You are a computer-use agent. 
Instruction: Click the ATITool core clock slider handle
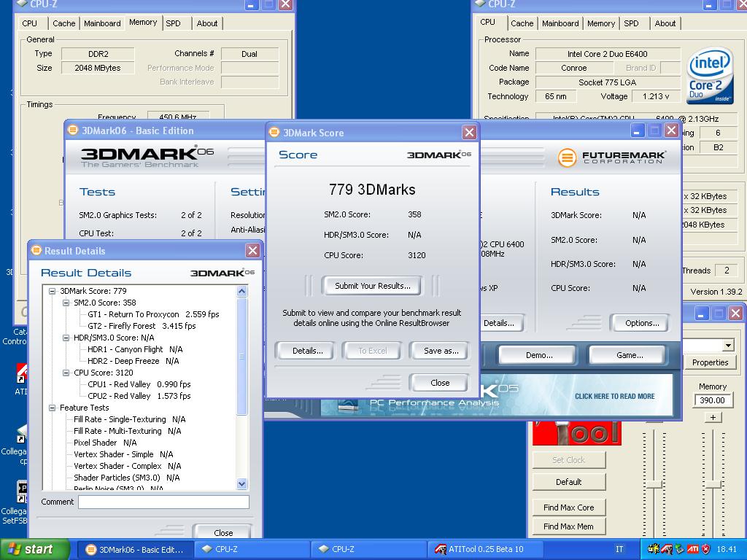[654, 484]
